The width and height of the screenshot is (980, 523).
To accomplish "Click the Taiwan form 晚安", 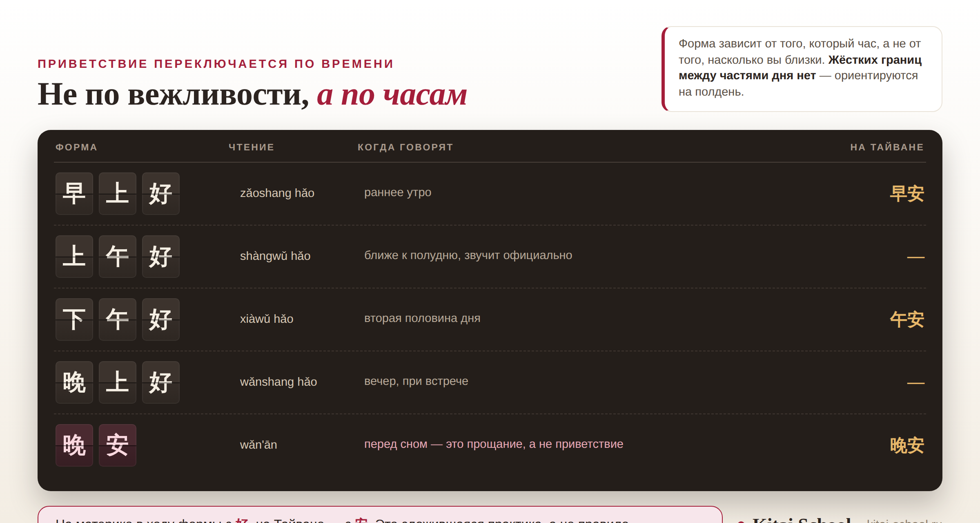I will (x=907, y=445).
